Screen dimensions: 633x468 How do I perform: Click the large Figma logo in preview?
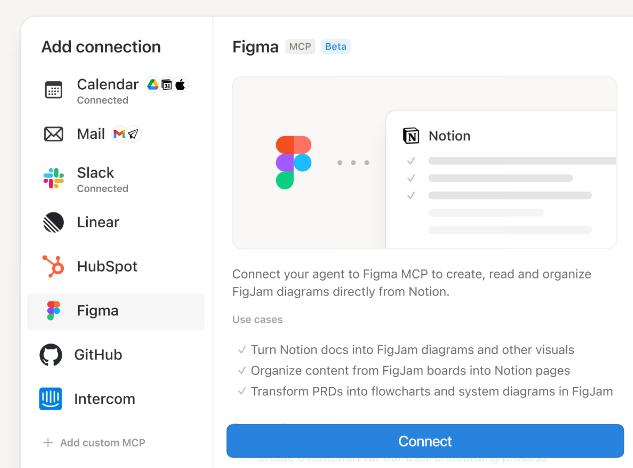(x=293, y=162)
